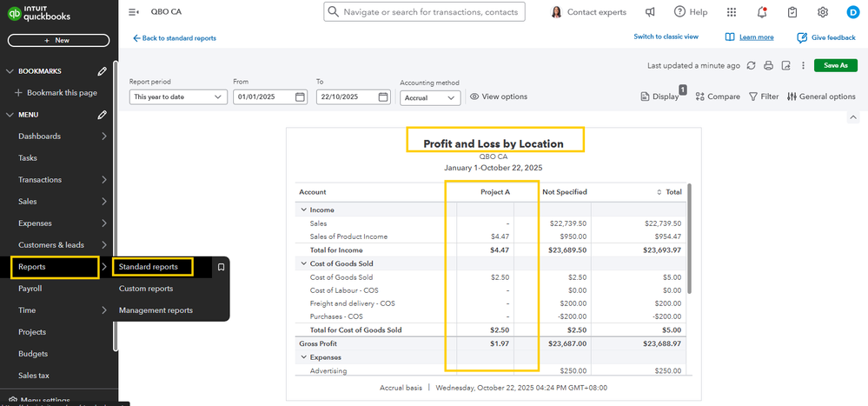Screen dimensions: 868x406
Task: Open the From date calendar picker
Action: click(300, 97)
